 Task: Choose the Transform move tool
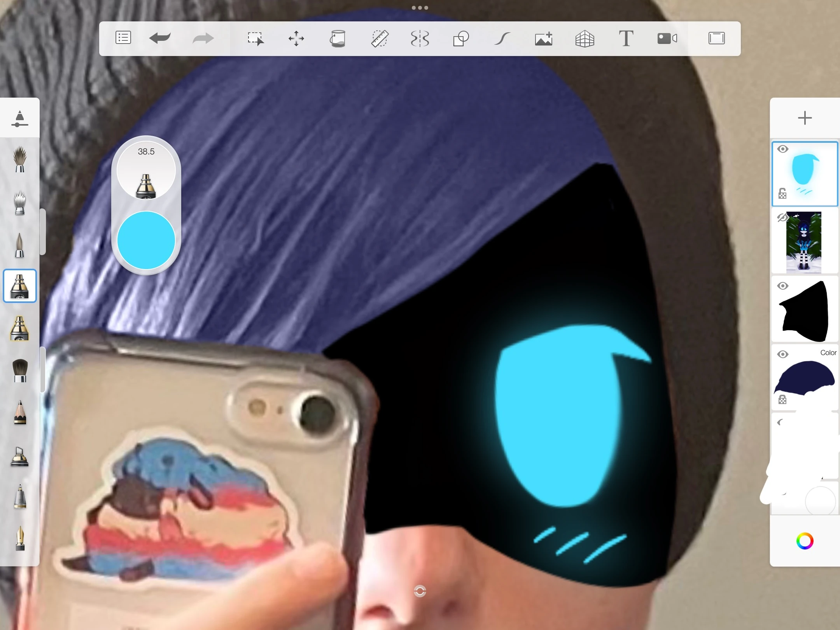(296, 38)
